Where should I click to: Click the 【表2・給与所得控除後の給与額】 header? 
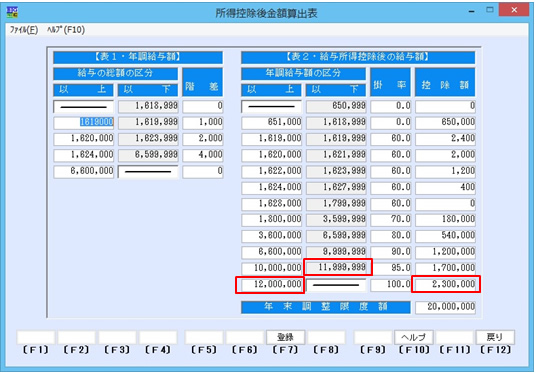tap(358, 57)
